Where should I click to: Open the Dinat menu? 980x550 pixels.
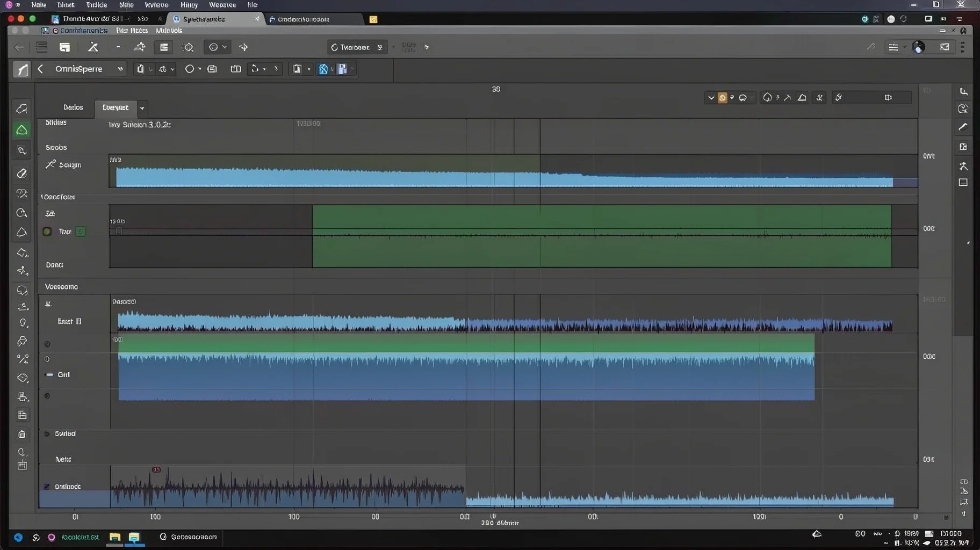pyautogui.click(x=66, y=4)
